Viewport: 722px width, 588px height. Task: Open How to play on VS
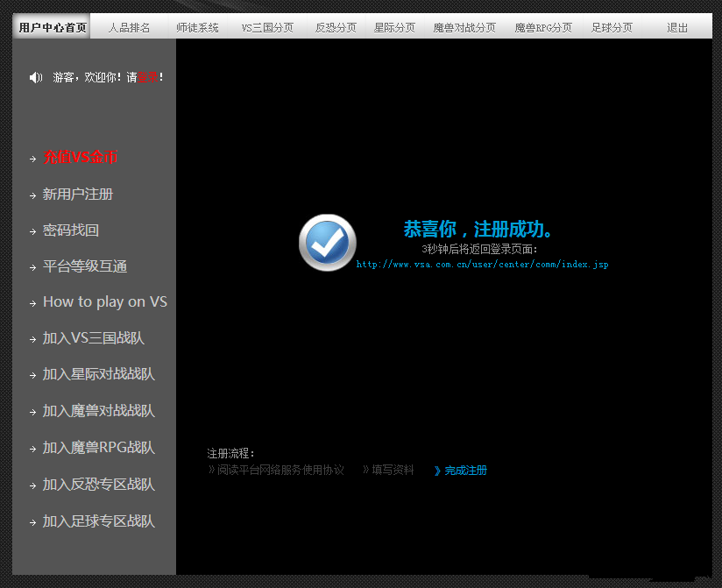(x=105, y=301)
